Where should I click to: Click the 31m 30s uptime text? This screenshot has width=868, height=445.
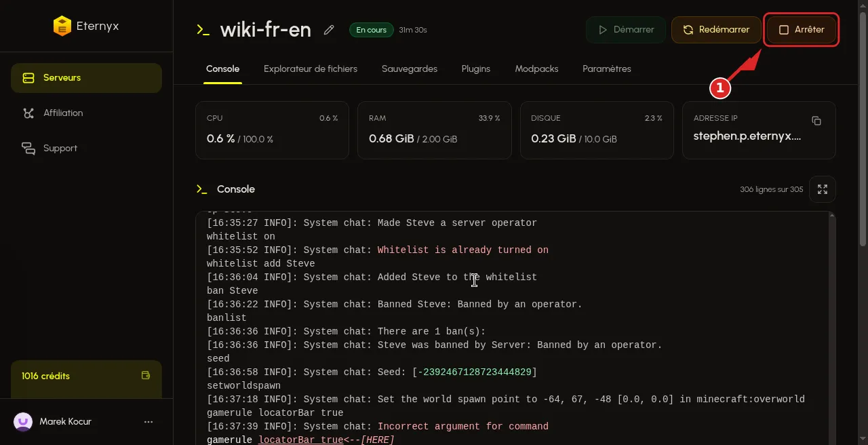point(413,30)
